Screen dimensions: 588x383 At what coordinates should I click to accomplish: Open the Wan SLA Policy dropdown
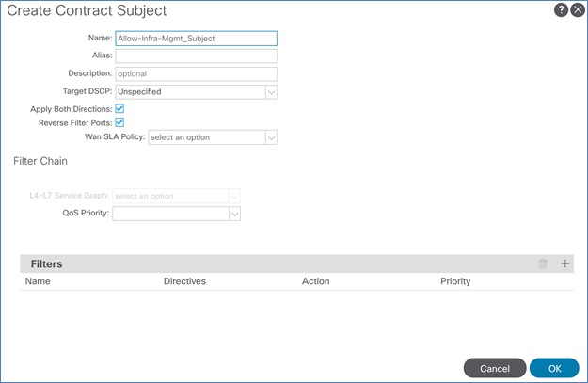[x=271, y=137]
